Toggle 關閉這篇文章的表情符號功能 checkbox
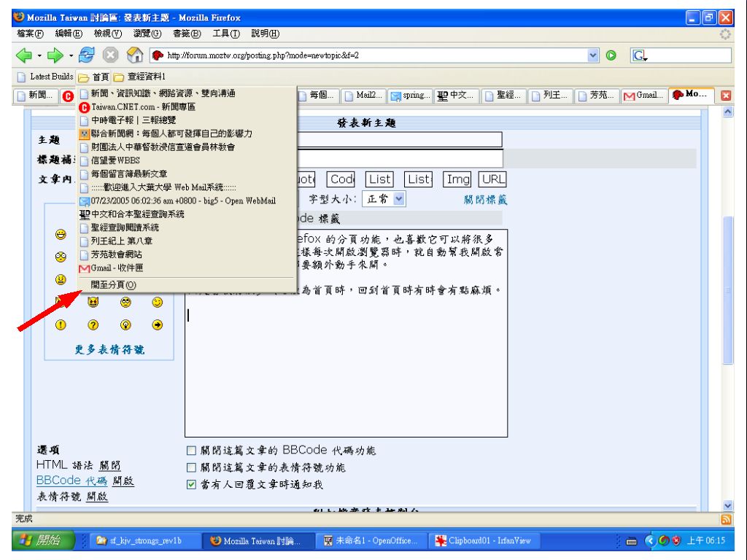747x560 pixels. click(x=192, y=467)
